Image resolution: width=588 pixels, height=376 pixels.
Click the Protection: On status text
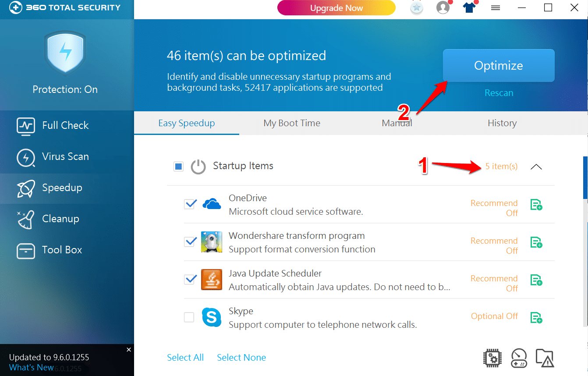(65, 89)
